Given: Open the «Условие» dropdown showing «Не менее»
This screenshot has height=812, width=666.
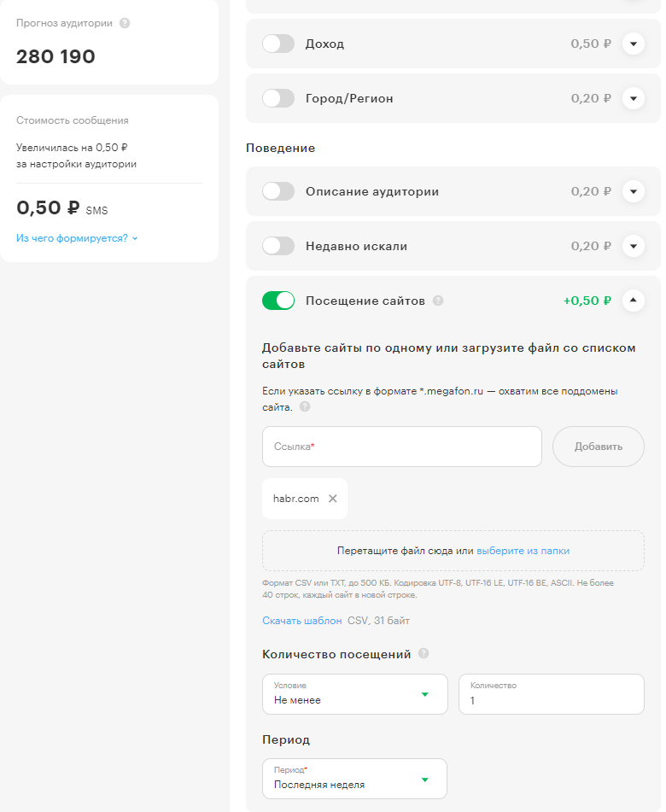Looking at the screenshot, I should [x=354, y=694].
